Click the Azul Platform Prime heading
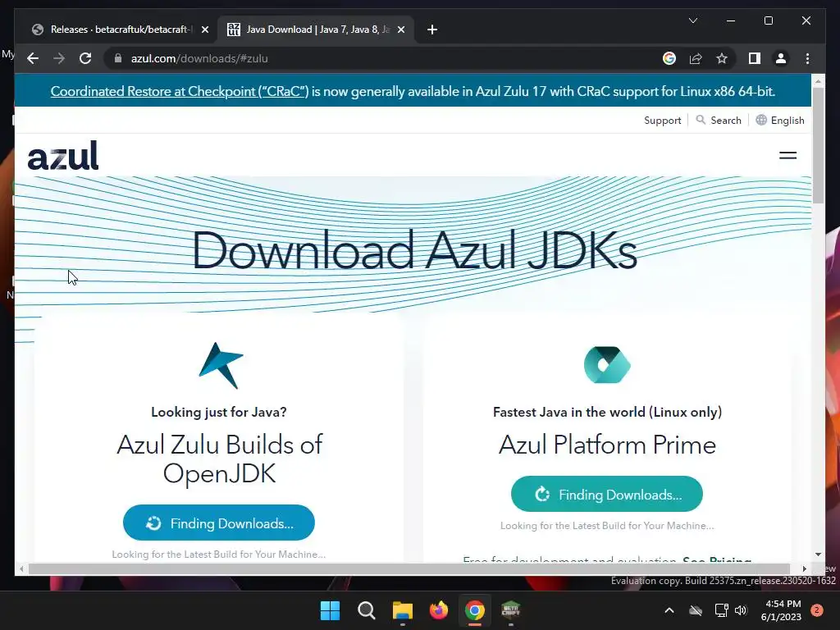The height and width of the screenshot is (630, 840). tap(607, 445)
